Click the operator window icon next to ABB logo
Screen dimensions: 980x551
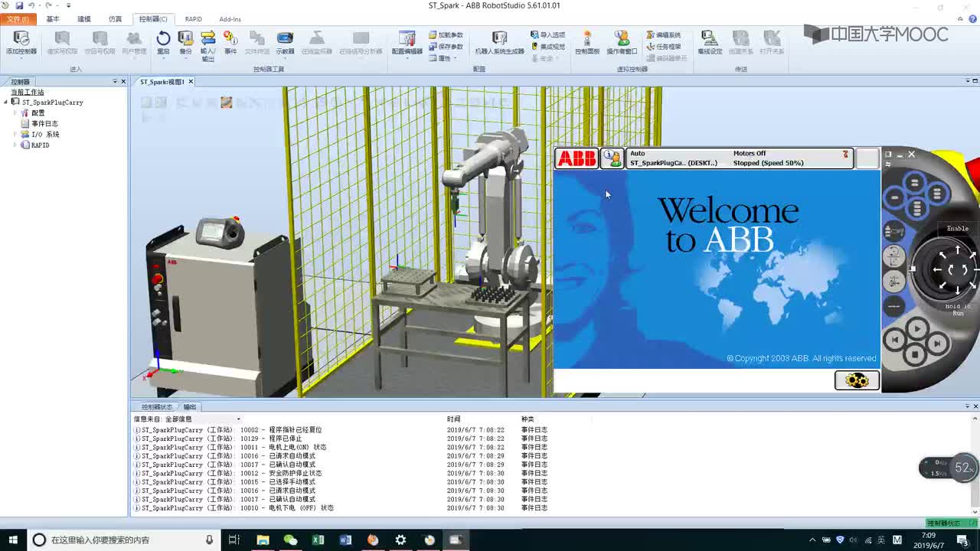pos(612,158)
